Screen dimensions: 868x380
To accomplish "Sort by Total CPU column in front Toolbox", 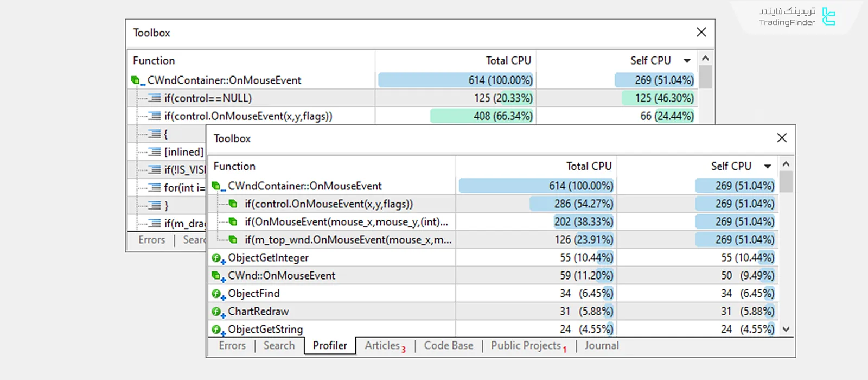I will (x=589, y=167).
